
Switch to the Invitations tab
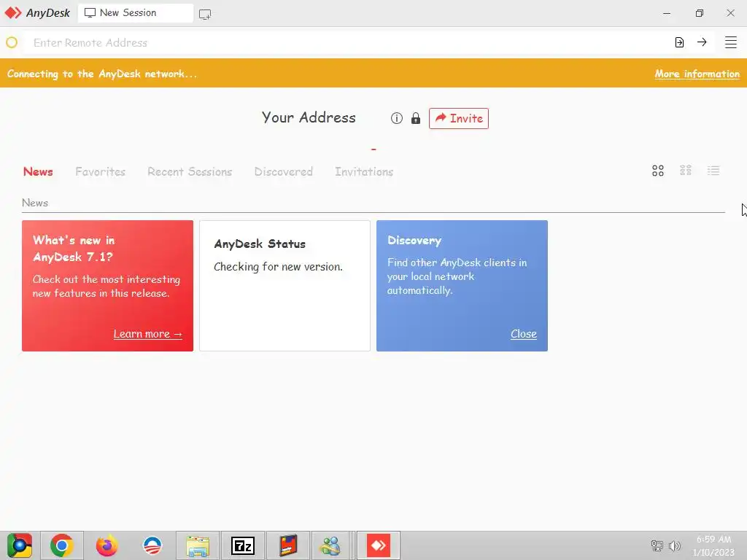(364, 172)
